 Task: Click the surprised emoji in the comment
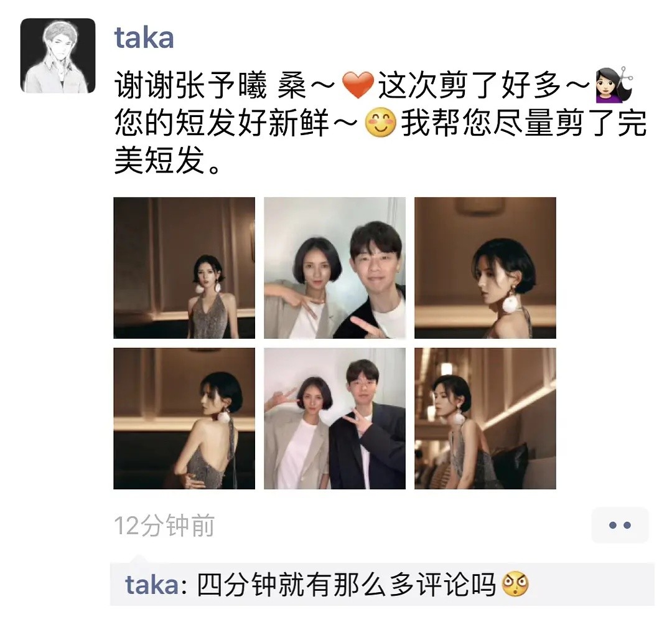(x=515, y=584)
